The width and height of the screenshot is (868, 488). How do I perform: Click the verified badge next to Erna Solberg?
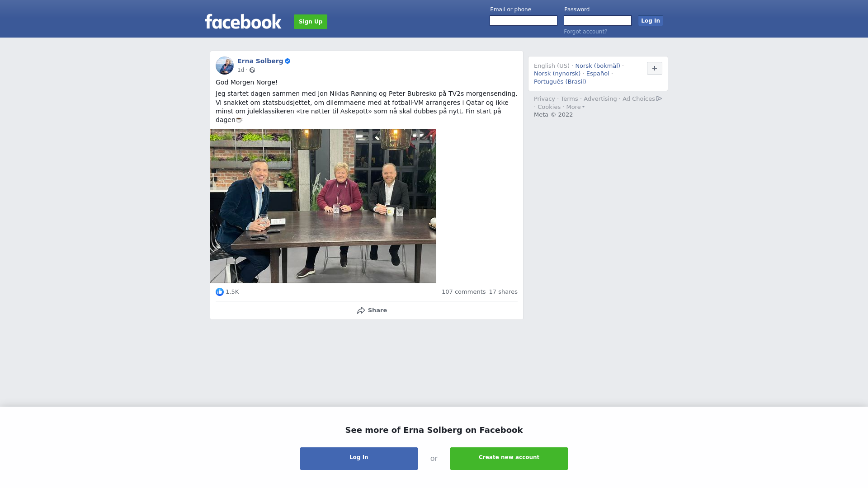(x=288, y=61)
